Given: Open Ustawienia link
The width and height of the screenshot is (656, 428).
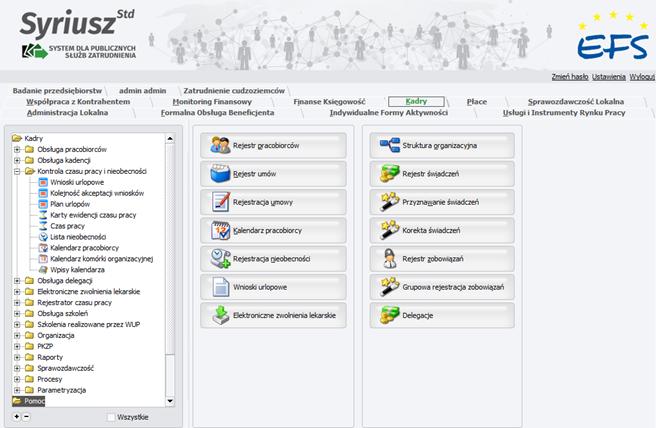Looking at the screenshot, I should click(609, 77).
